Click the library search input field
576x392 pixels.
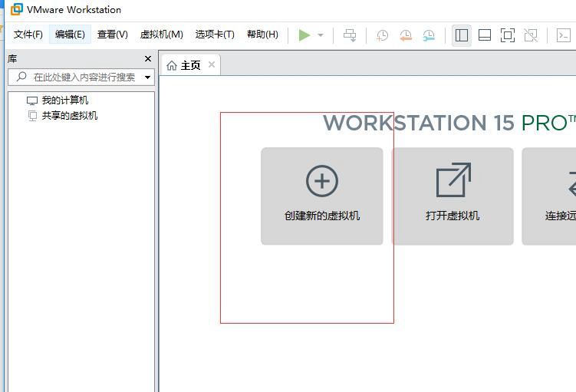[x=81, y=77]
